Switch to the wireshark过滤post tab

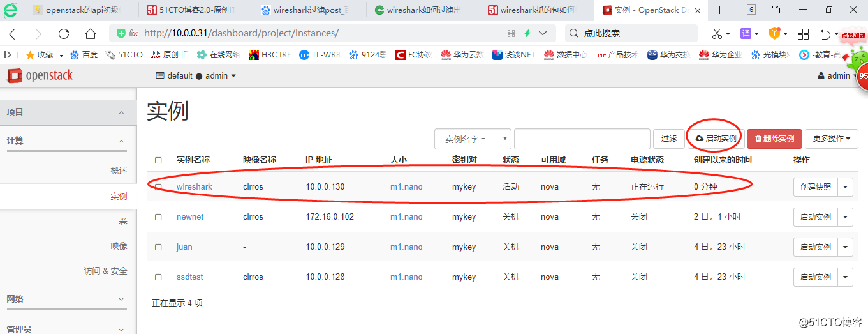tap(305, 10)
